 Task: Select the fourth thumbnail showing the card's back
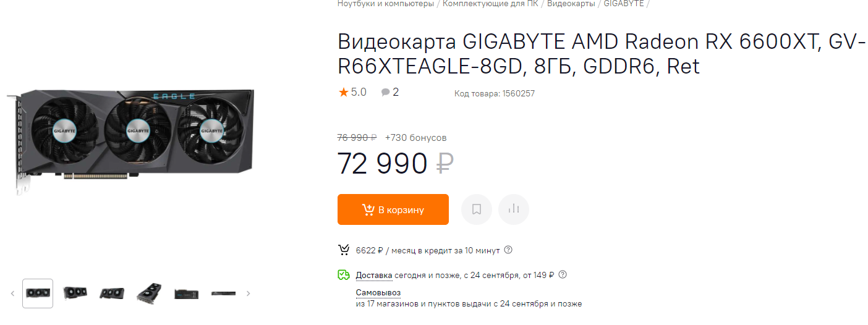click(149, 293)
